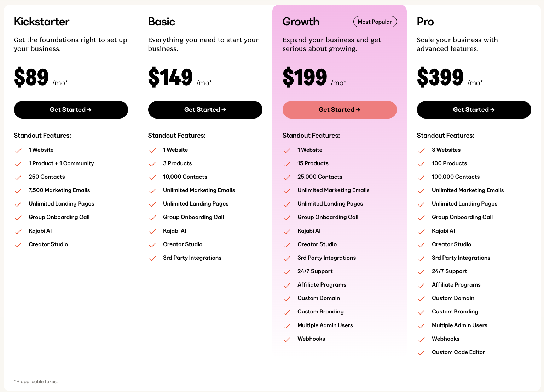Click checkmark next to Basic's 3rd Party Integrations

coord(152,258)
